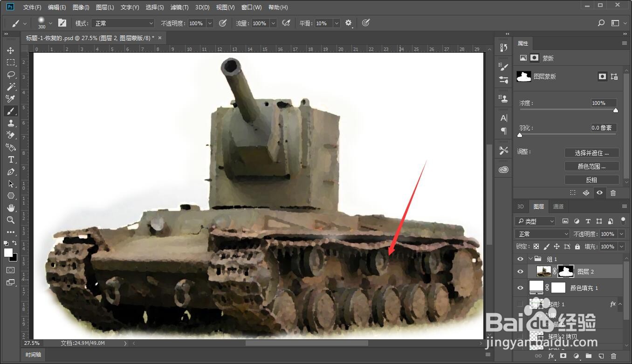Select the Zoom tool

(x=11, y=220)
